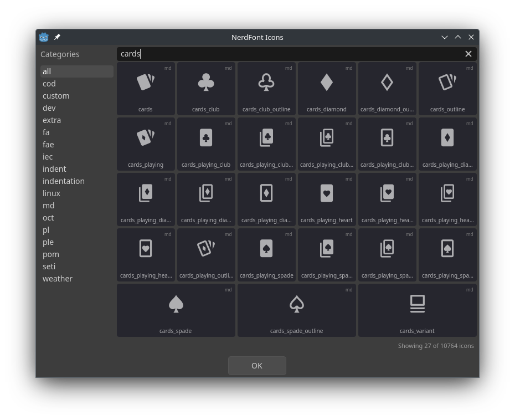Pick the cards_variant icon
The image size is (515, 420).
coord(418,310)
